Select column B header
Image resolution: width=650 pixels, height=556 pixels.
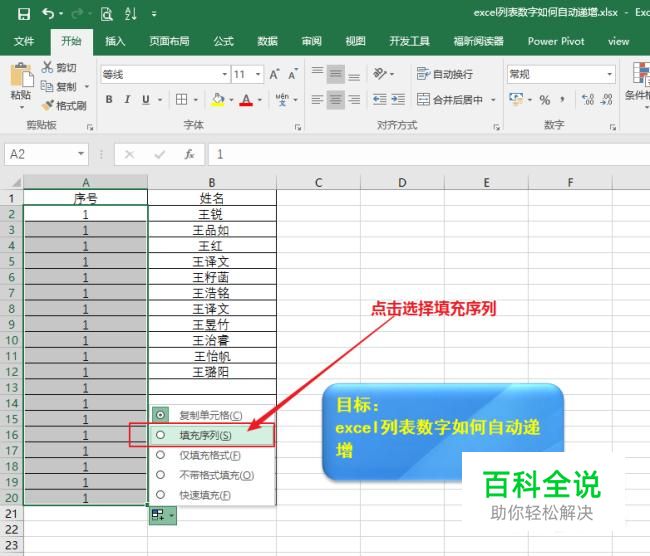pyautogui.click(x=212, y=182)
